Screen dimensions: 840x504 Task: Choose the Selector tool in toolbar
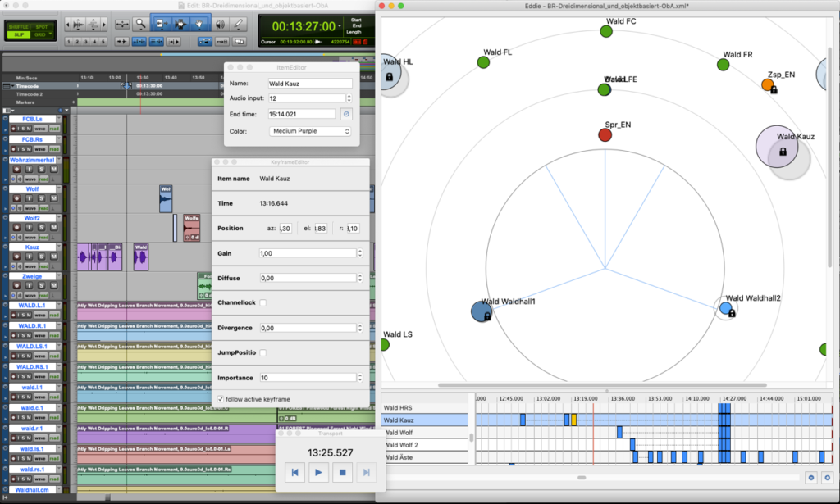point(179,24)
